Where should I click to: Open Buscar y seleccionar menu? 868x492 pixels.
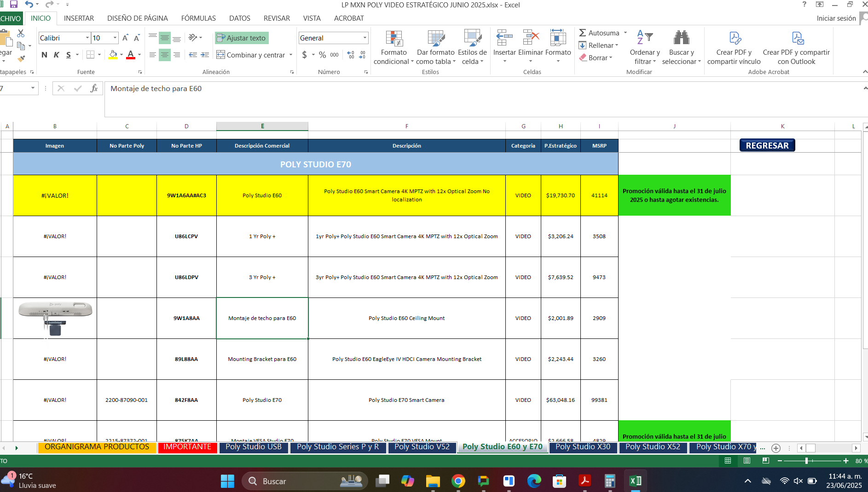click(x=681, y=47)
